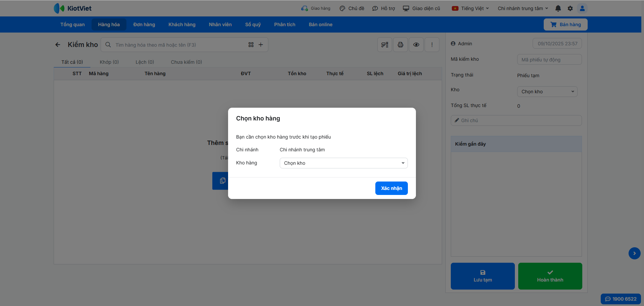Click the print icon
The width and height of the screenshot is (644, 306).
pos(400,45)
